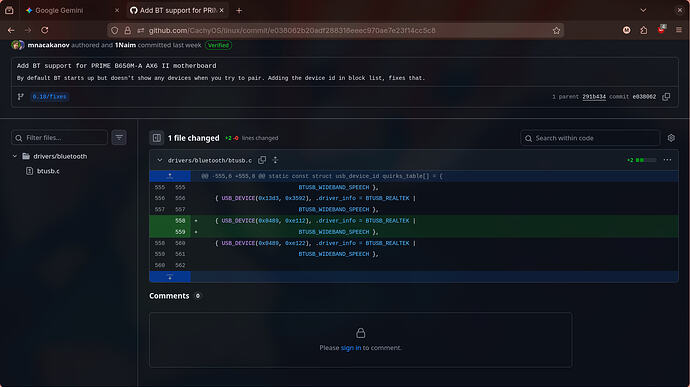
Task: Copy the btusb.c file path
Action: 262,160
